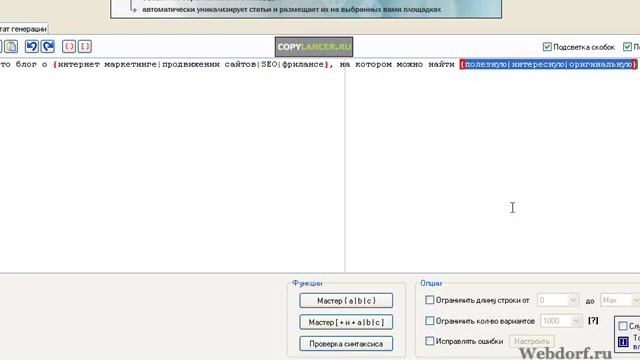Screen dimensions: 640x360
Task: Click the 'Проверка синтаксиса' button
Action: 346,344
